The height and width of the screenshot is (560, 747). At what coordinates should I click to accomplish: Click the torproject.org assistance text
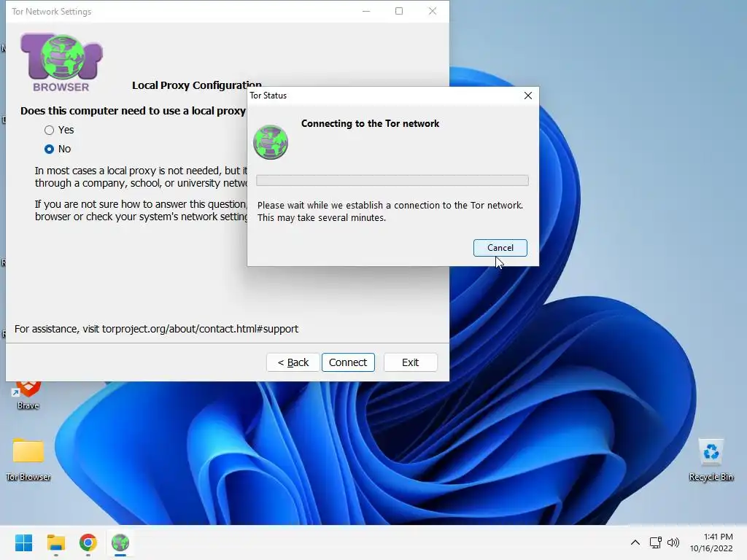click(x=156, y=329)
